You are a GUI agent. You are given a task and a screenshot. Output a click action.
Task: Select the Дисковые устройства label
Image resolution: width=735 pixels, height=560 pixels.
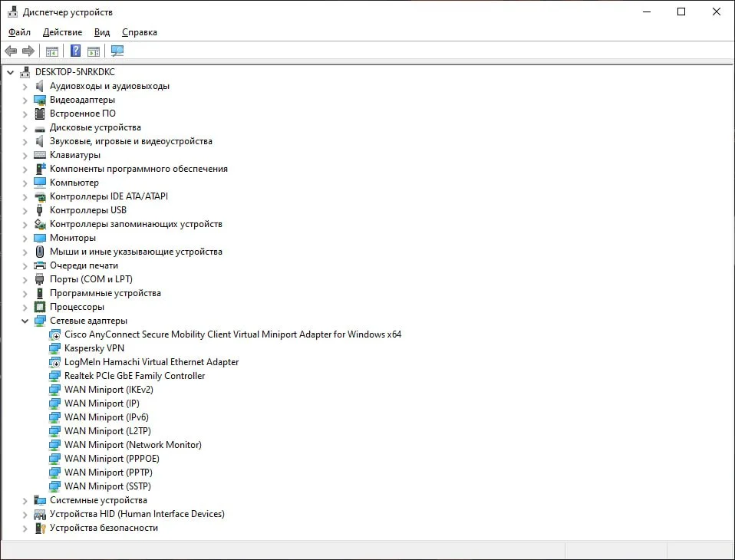[x=95, y=127]
